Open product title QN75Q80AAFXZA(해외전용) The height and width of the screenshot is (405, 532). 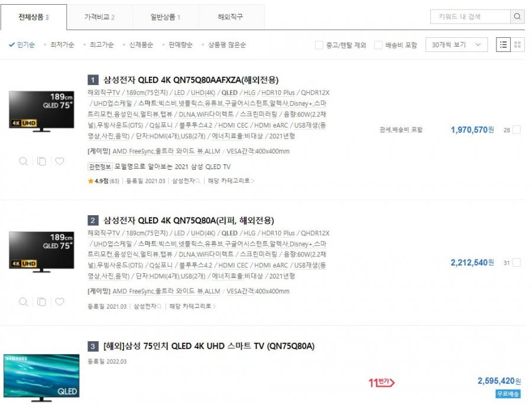click(191, 80)
